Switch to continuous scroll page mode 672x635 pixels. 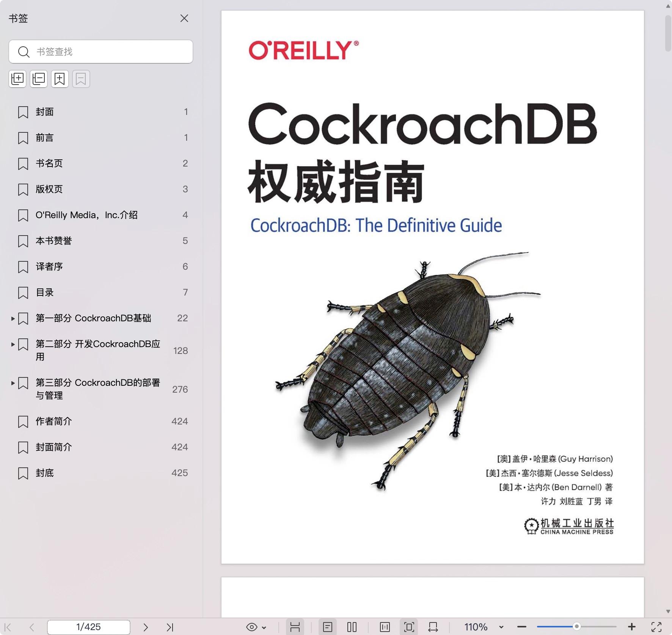coord(295,627)
